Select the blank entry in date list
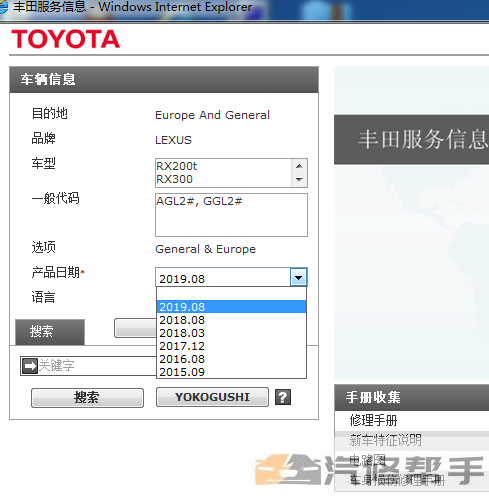Viewport: 489px width, 497px height. [x=231, y=294]
